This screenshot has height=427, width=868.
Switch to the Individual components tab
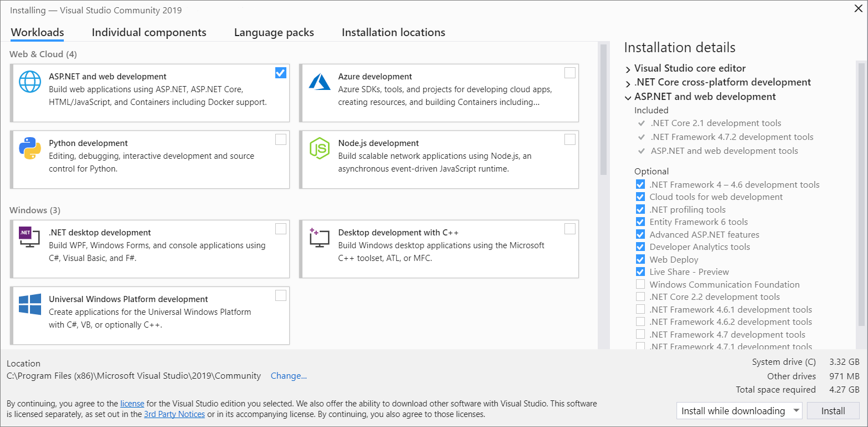149,32
